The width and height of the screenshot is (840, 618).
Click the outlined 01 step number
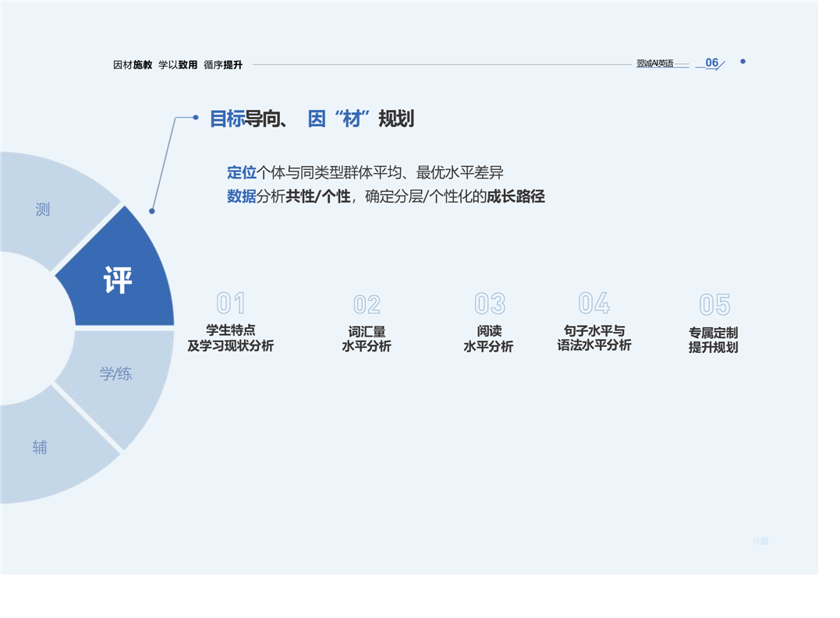(x=231, y=303)
